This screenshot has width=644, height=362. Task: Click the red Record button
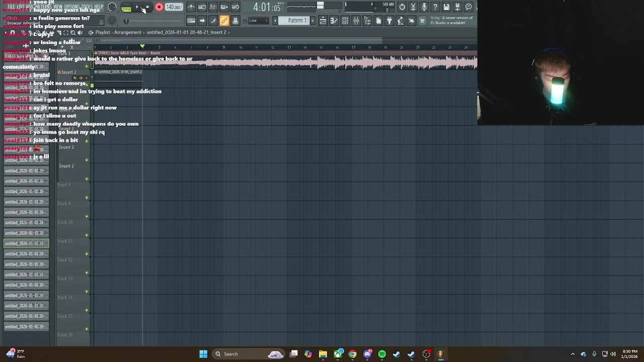click(159, 7)
